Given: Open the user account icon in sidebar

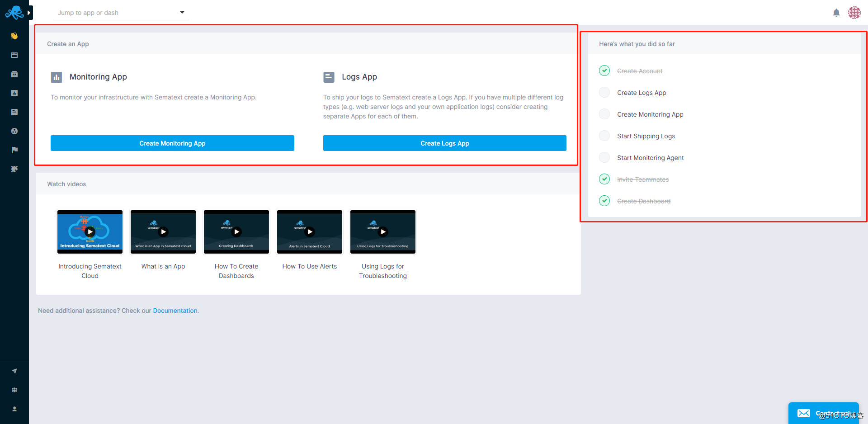Looking at the screenshot, I should click(x=14, y=409).
